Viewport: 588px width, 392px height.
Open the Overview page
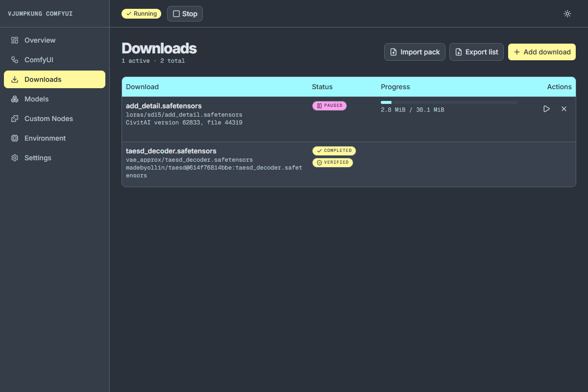click(x=54, y=40)
